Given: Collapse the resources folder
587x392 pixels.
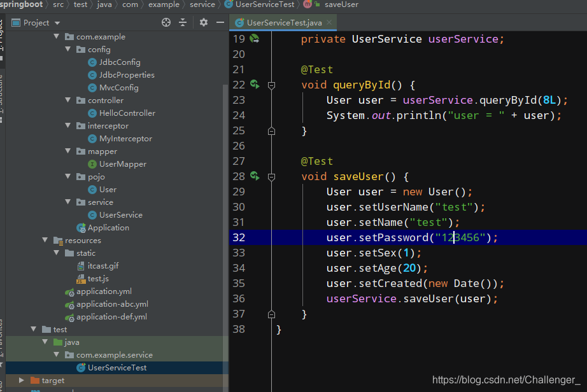Looking at the screenshot, I should pos(45,240).
